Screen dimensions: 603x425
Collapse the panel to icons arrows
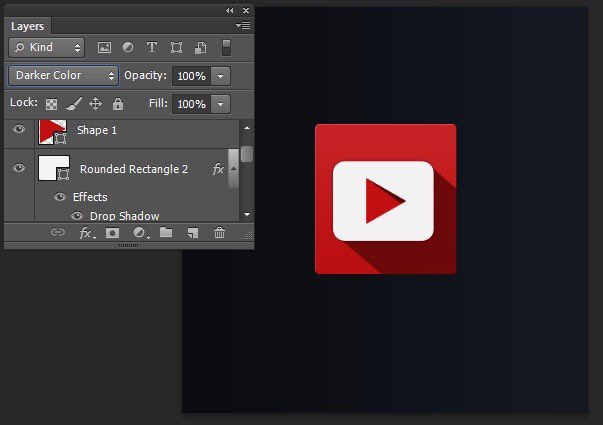click(x=230, y=10)
